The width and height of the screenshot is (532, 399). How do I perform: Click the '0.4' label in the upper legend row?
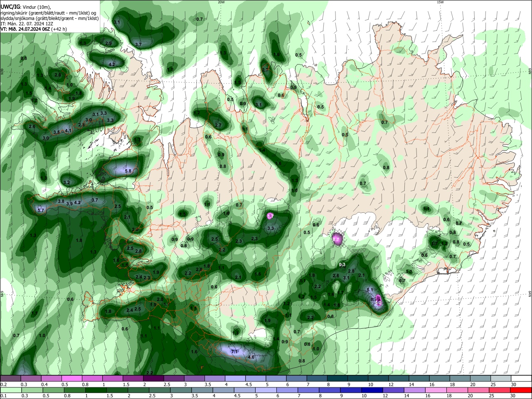44,384
